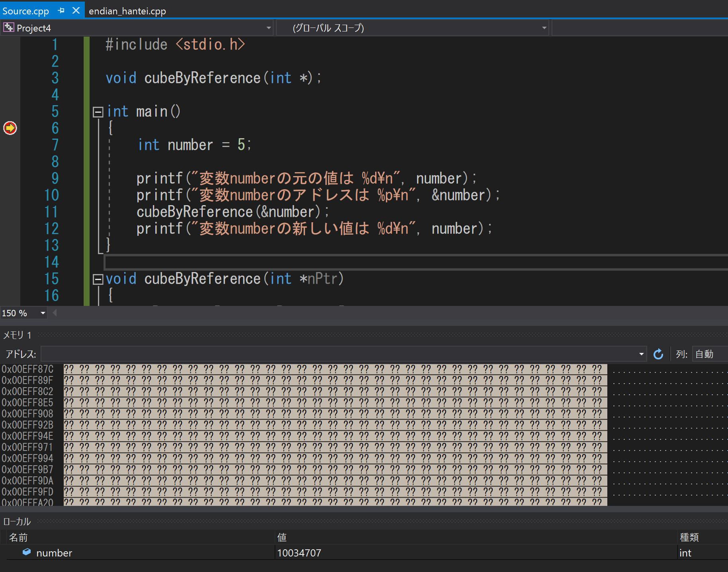This screenshot has width=728, height=572.
Task: Select the Source.cpp tab
Action: pos(26,11)
